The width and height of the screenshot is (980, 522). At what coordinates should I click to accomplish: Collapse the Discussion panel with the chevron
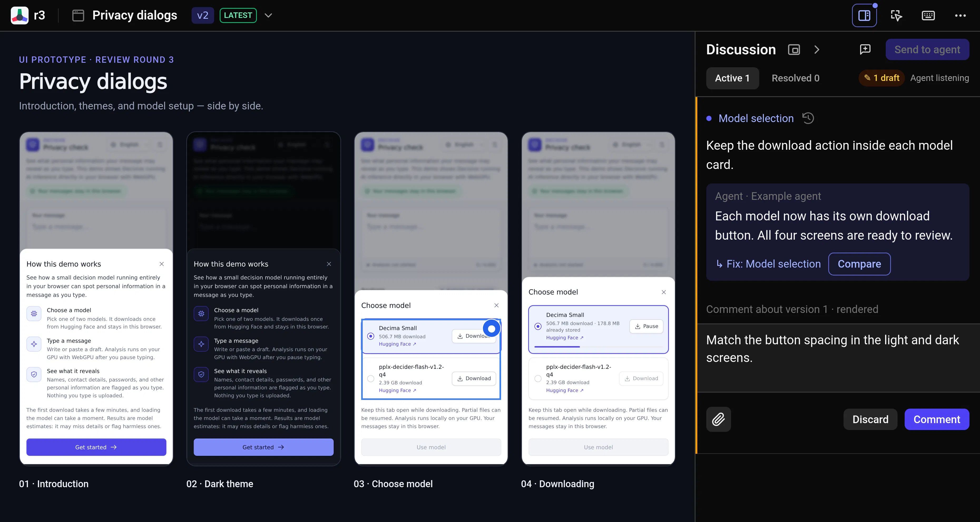pos(816,50)
